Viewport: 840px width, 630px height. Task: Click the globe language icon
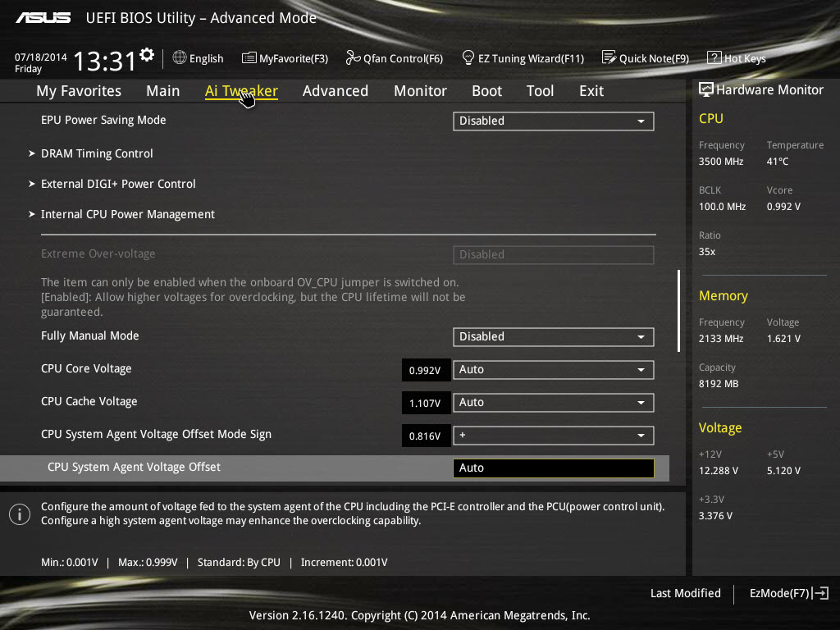coord(180,57)
